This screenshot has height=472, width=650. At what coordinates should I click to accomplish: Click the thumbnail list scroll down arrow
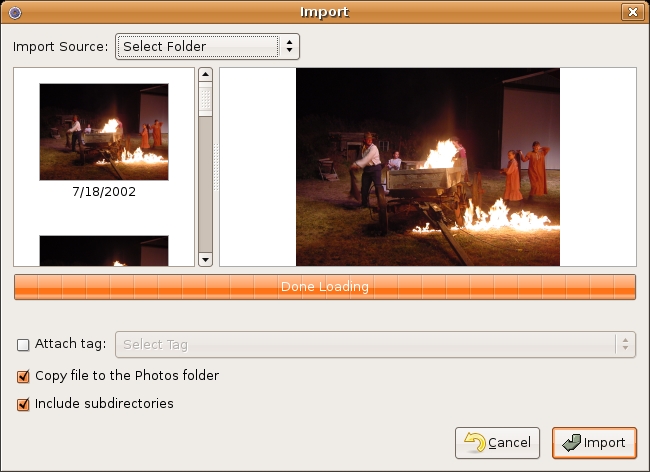tap(205, 259)
